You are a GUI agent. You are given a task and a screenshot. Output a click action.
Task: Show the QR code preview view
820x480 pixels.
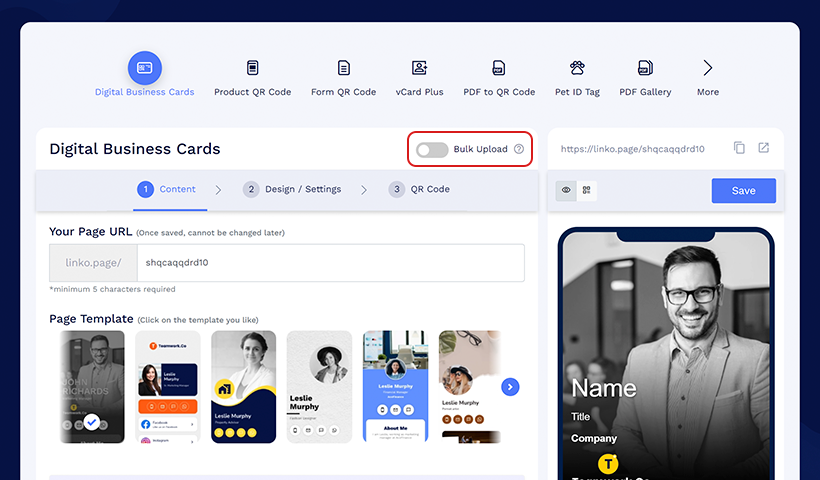click(587, 190)
